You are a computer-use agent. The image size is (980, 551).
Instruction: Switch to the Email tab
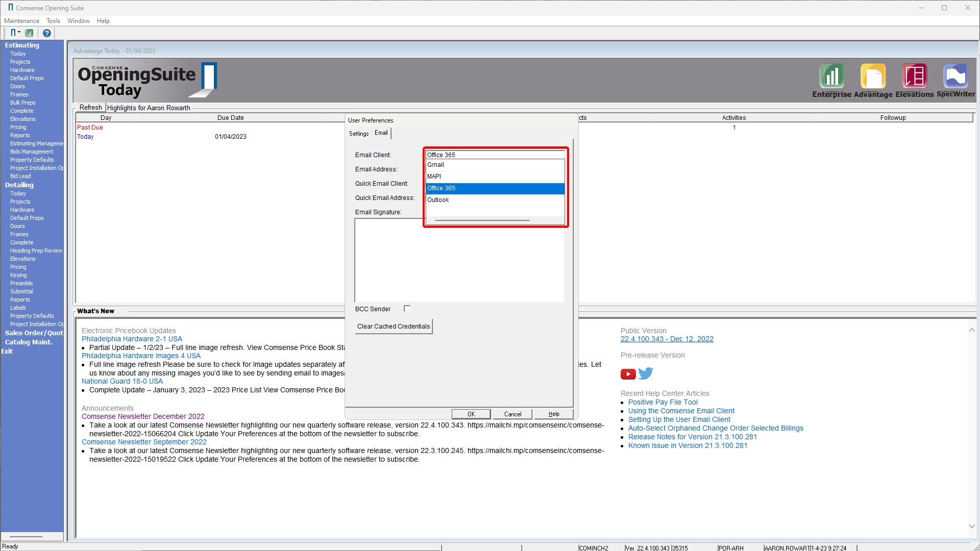coord(381,133)
